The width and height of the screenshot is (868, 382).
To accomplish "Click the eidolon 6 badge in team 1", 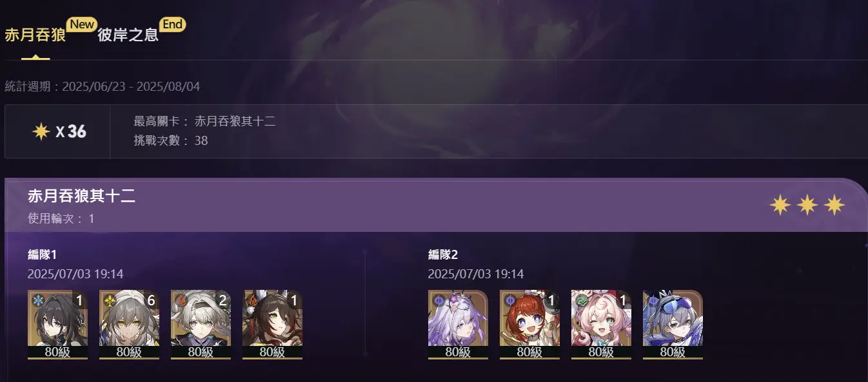I will [151, 300].
